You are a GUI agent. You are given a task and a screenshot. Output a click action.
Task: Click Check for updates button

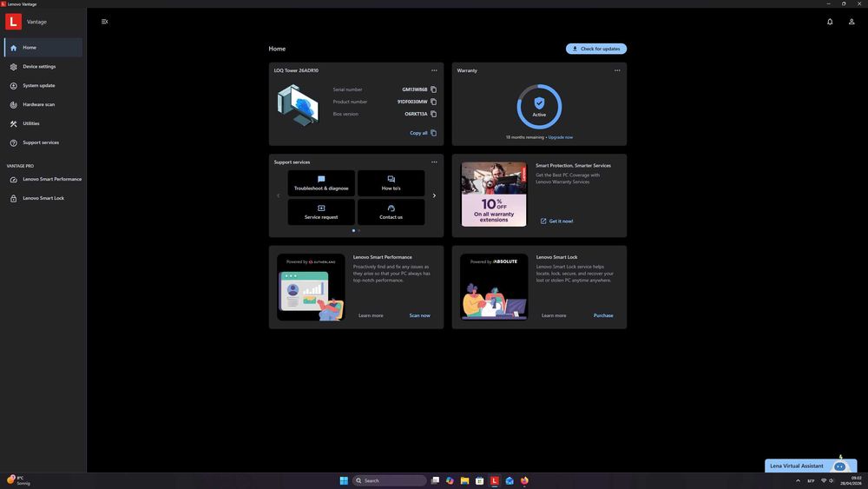click(596, 49)
